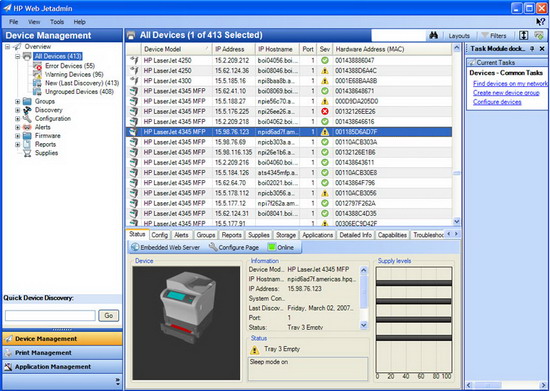Select the Print Management pane button
Image resolution: width=550 pixels, height=391 pixels.
pyautogui.click(x=62, y=353)
